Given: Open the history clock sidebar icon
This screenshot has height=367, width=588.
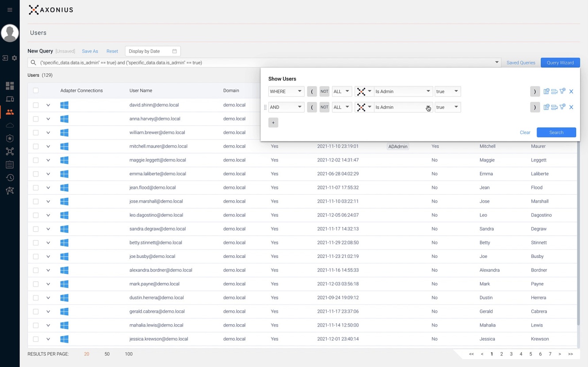Looking at the screenshot, I should [x=10, y=178].
